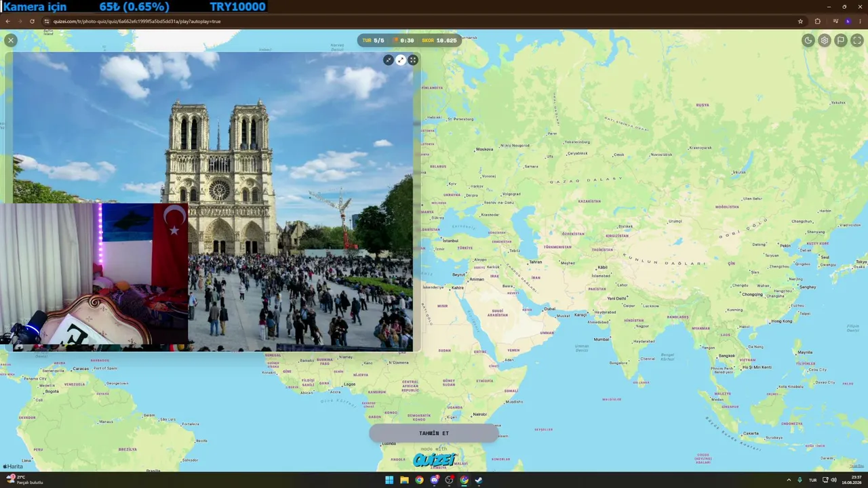This screenshot has height=488, width=868.
Task: Click Manila on the map
Action: [805, 352]
